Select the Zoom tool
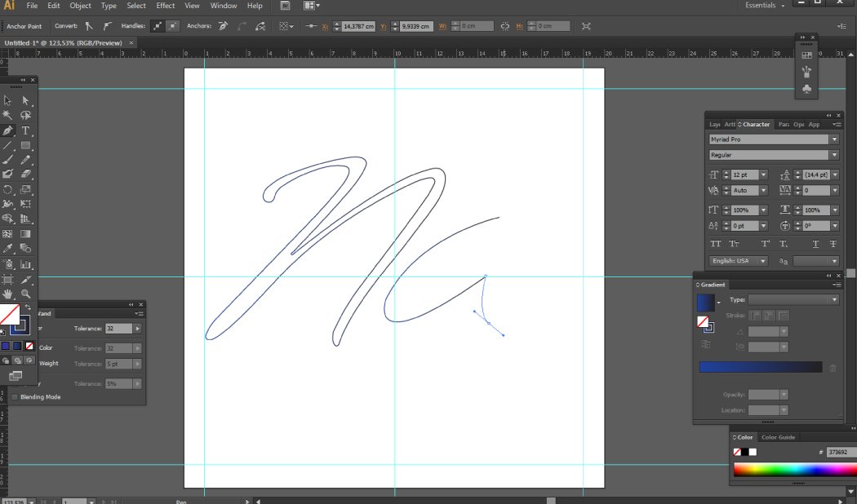 25,294
